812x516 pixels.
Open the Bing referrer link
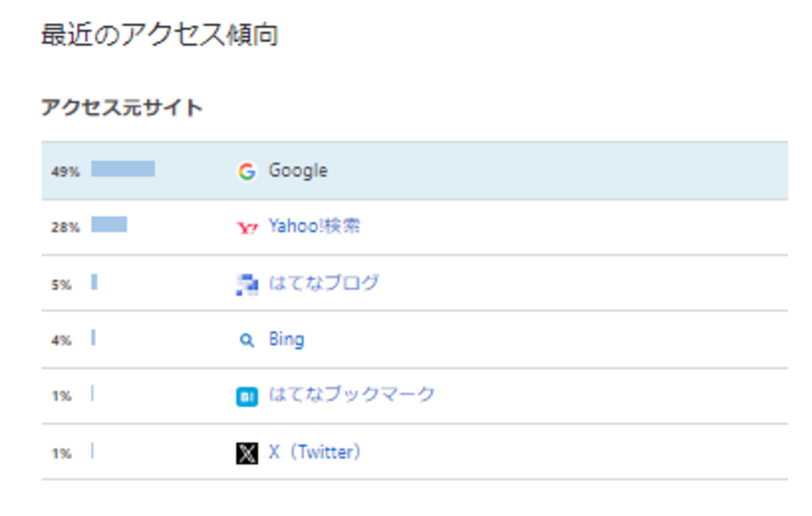point(286,340)
